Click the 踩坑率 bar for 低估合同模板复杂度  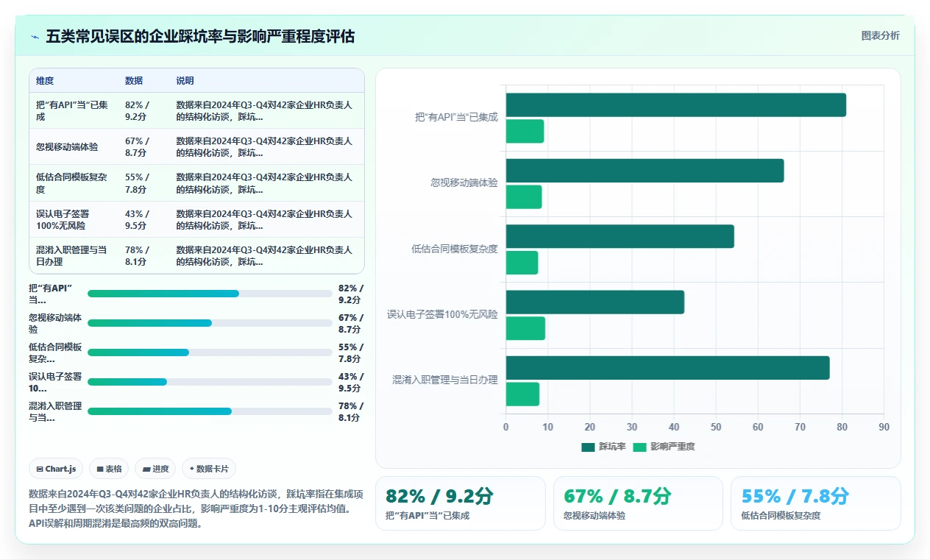[620, 236]
